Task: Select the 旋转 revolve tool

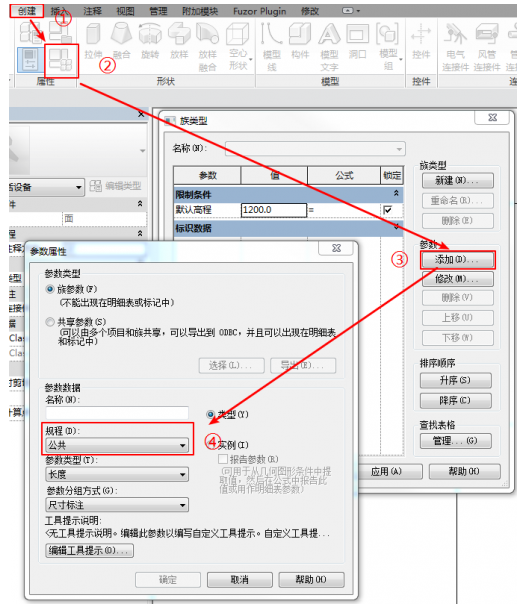Action: tap(150, 41)
